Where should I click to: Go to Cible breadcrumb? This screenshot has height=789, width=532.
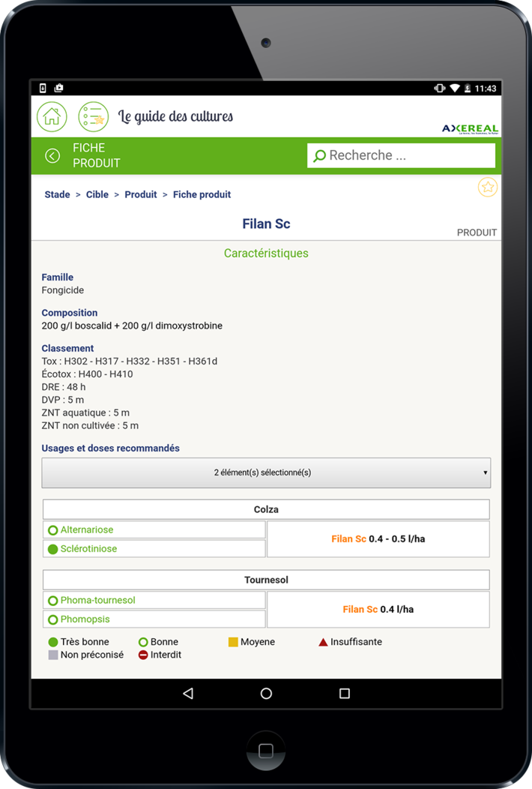coord(97,195)
